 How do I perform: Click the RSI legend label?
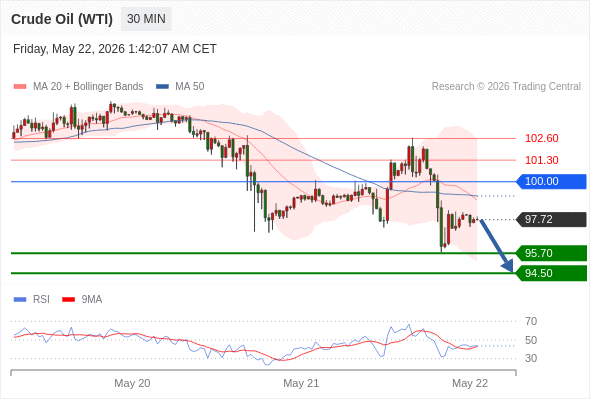tap(41, 300)
